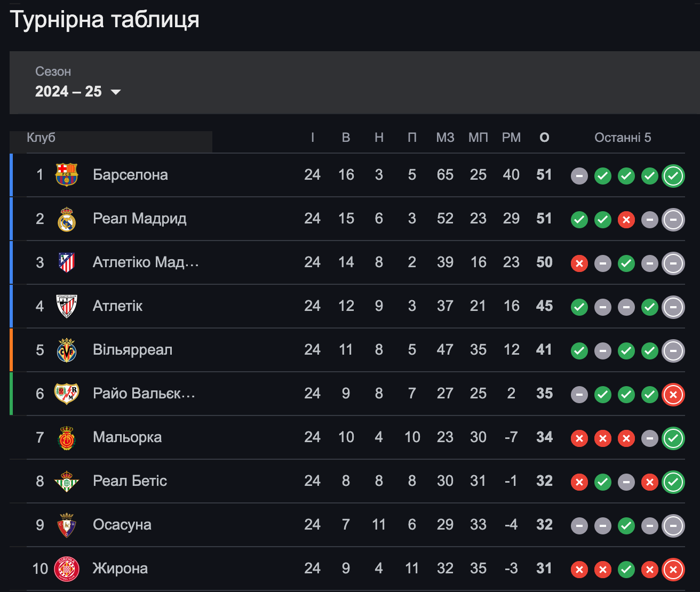Click the Atlético Madrid club crest
The image size is (700, 592).
[x=67, y=262]
